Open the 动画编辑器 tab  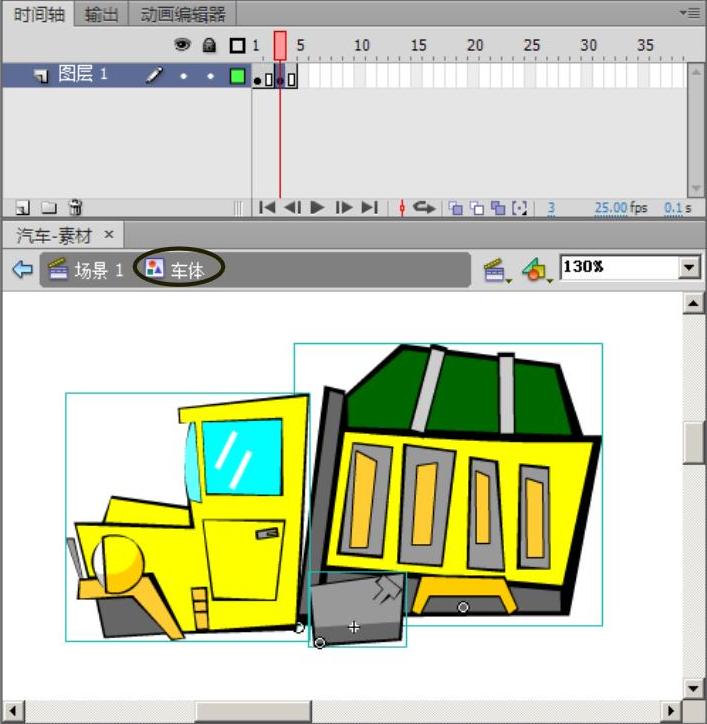pyautogui.click(x=182, y=15)
